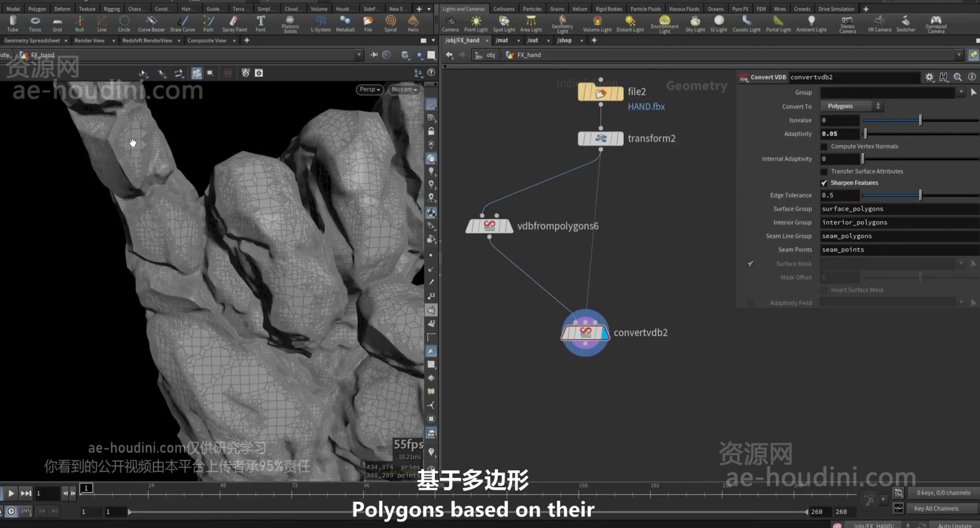Click the Gamepad Camera shelf tool
This screenshot has height=528, width=980.
pyautogui.click(x=936, y=24)
